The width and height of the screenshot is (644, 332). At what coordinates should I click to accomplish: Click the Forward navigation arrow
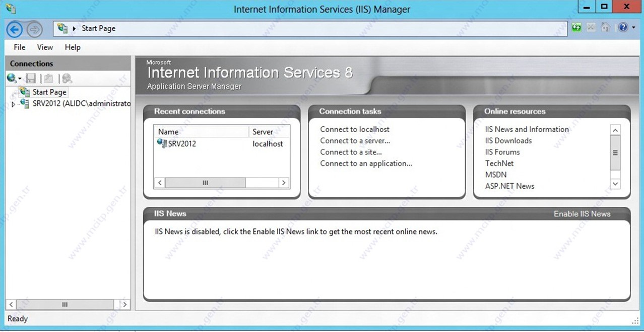[x=34, y=29]
